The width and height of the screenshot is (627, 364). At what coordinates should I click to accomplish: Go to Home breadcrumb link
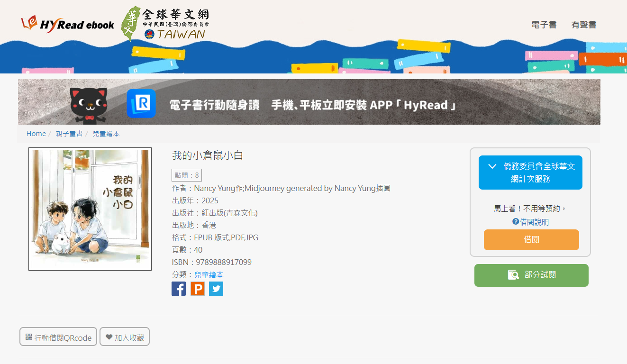coord(36,134)
